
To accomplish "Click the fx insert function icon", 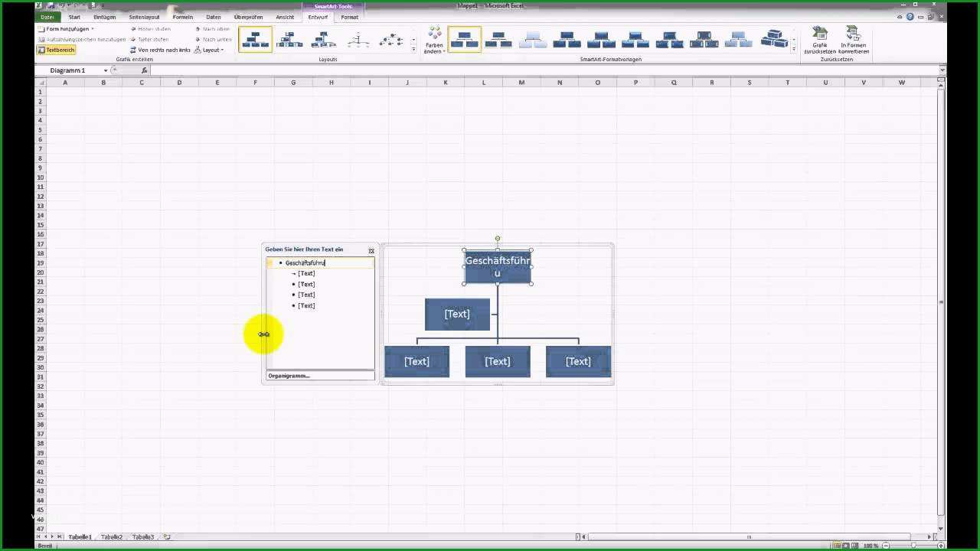I will coord(144,70).
